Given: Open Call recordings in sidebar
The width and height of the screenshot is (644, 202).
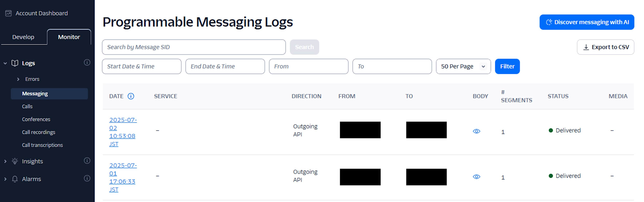Looking at the screenshot, I should 39,132.
